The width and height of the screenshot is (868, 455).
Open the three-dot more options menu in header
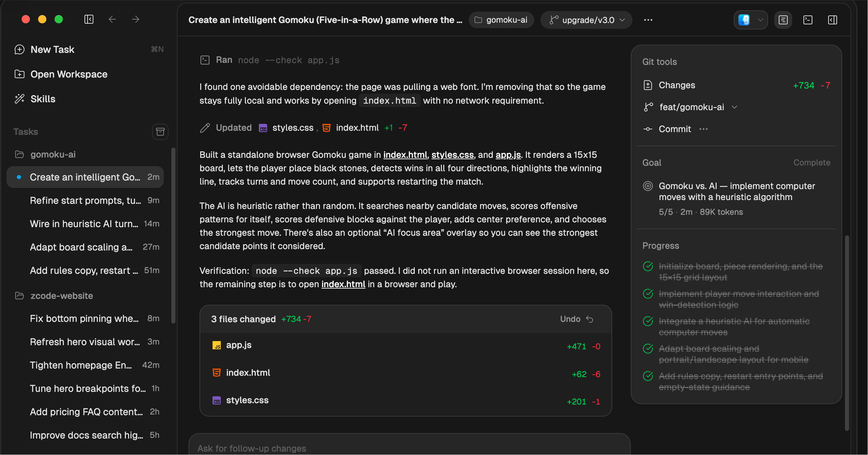(648, 20)
